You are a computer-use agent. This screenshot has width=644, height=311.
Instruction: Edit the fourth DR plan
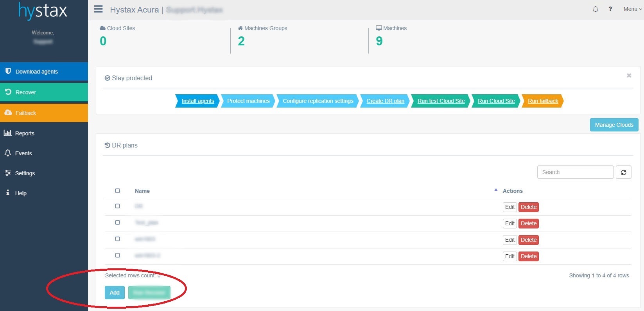click(510, 256)
